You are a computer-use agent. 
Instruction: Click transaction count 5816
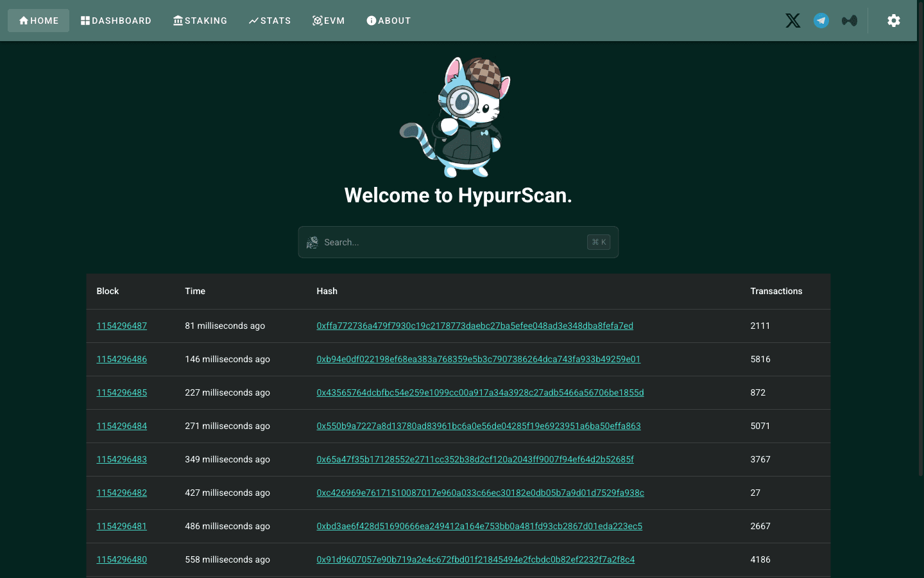click(760, 359)
